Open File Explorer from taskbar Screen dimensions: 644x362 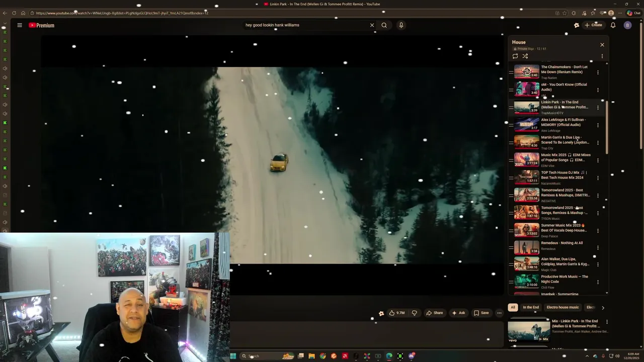tap(312, 356)
